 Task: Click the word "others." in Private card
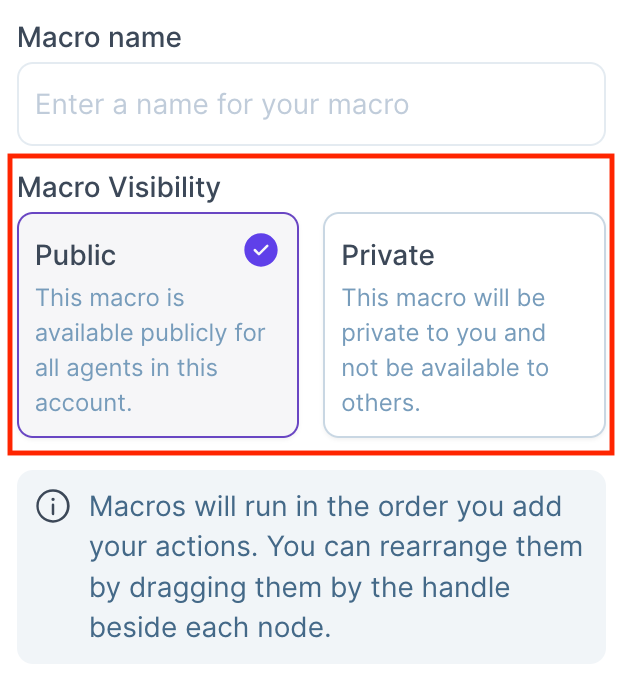381,403
